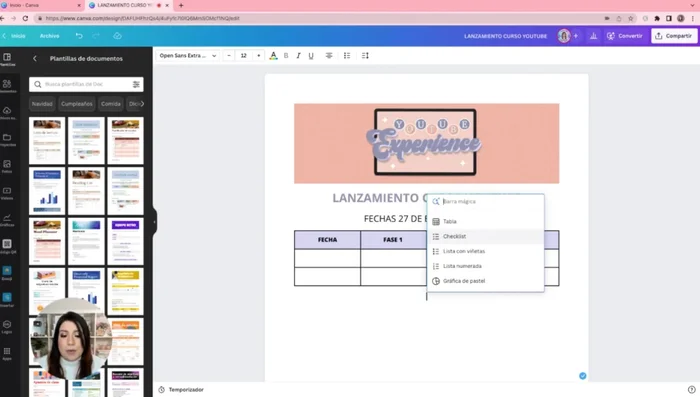The width and height of the screenshot is (700, 397).
Task: Open the Temporizador timer
Action: point(181,390)
